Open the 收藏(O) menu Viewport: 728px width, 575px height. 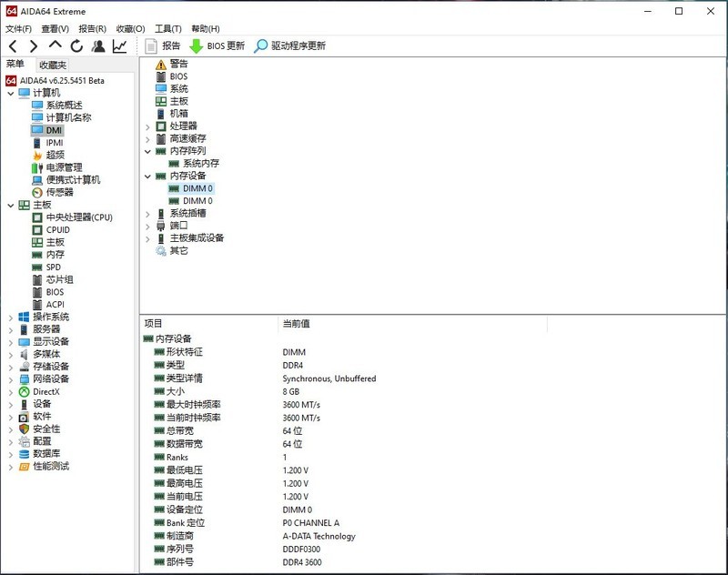pos(130,29)
